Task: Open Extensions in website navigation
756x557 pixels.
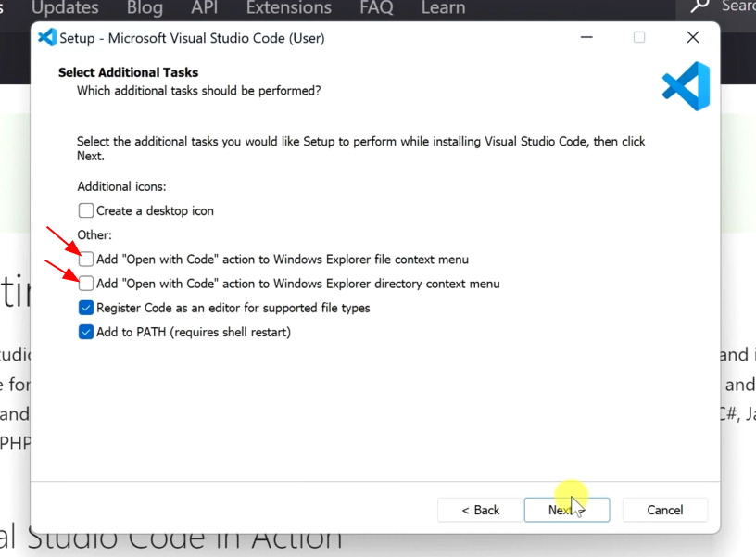Action: [x=289, y=7]
